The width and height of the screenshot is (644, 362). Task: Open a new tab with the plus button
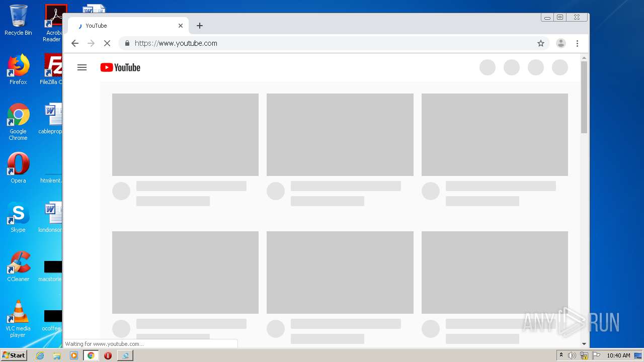[x=200, y=26]
